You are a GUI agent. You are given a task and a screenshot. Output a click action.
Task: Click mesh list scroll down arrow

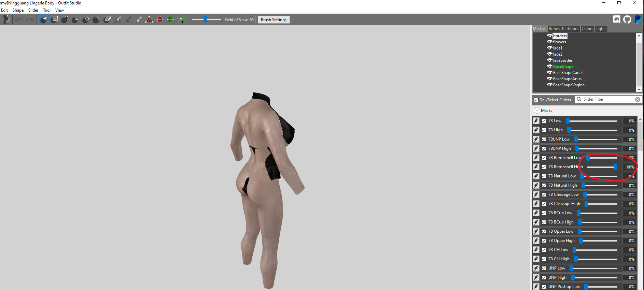coord(639,89)
